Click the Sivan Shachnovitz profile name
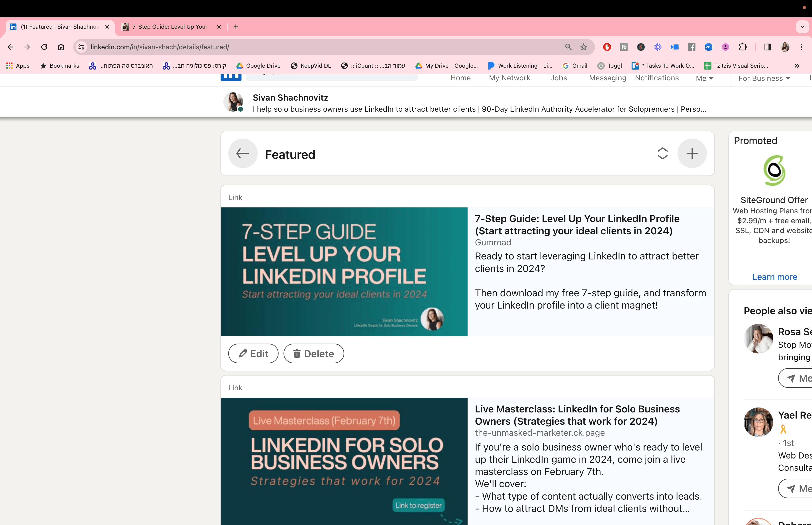The image size is (812, 525). [291, 98]
